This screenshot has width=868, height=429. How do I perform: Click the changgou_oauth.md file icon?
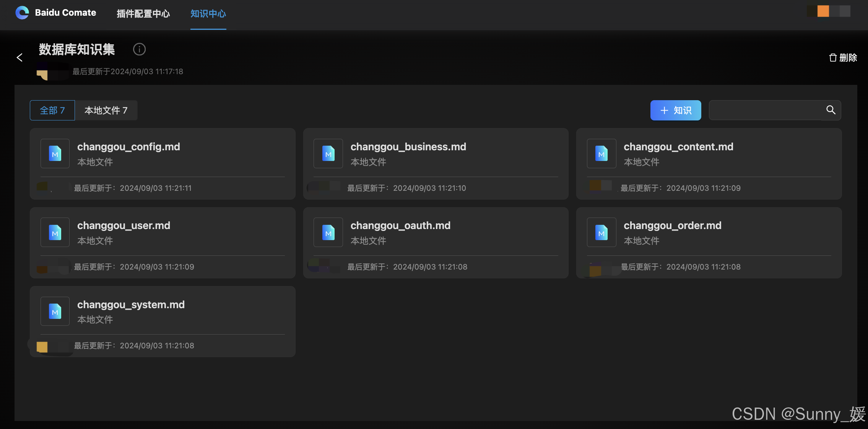click(x=328, y=232)
